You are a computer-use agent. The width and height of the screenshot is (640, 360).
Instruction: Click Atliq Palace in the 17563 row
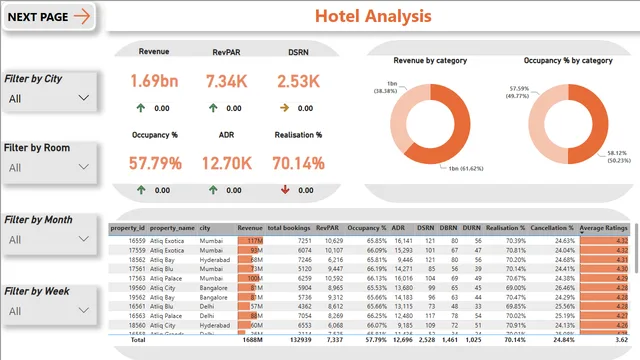166,278
